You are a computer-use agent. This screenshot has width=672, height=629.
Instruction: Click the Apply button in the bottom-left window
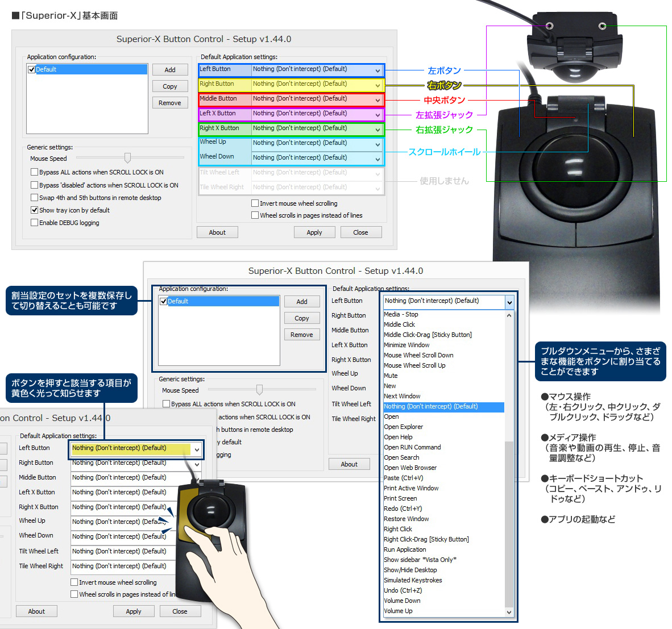click(x=133, y=611)
